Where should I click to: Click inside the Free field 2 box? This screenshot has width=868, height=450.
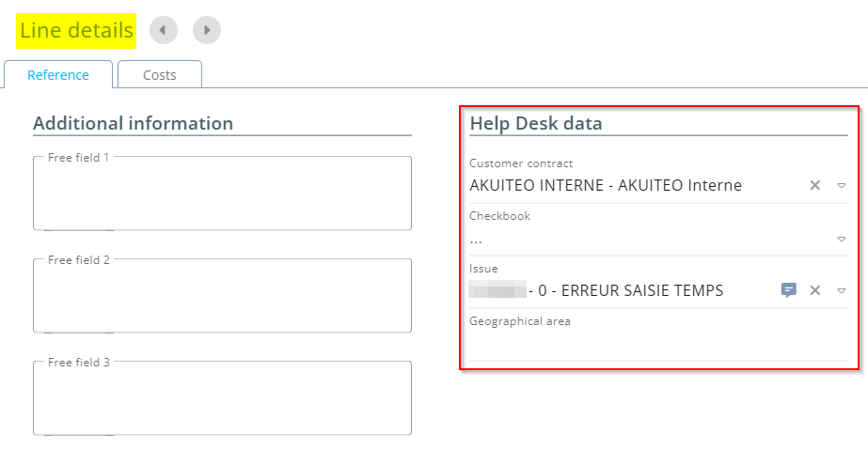pos(222,297)
